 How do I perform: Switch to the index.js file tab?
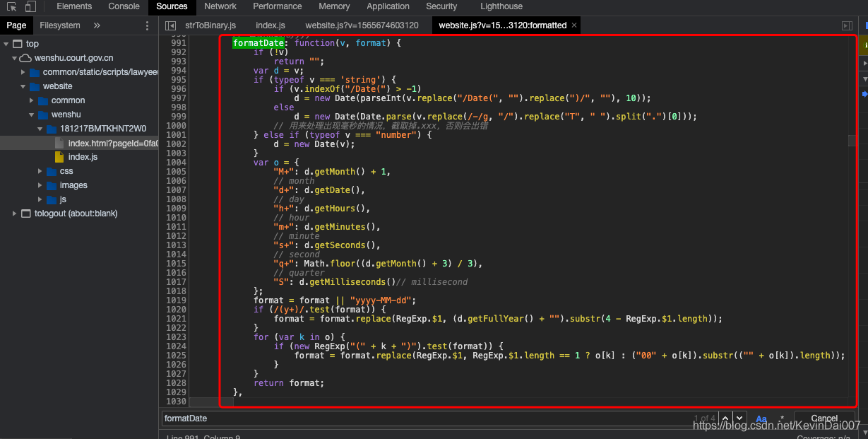click(270, 25)
